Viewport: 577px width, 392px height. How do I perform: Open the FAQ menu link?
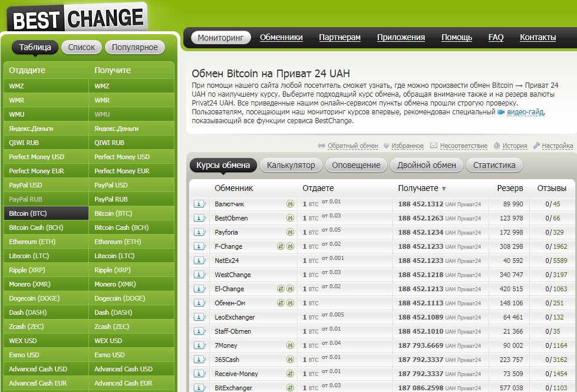pos(496,38)
